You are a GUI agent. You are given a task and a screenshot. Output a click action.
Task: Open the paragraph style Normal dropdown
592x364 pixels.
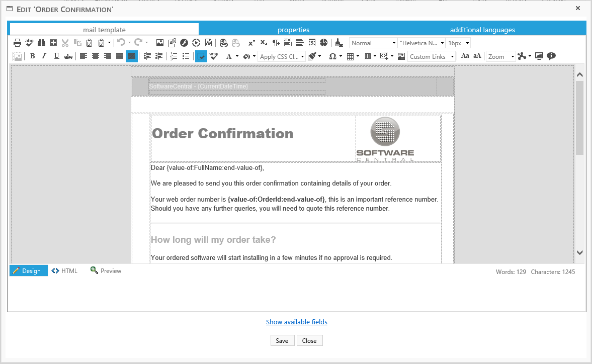tap(373, 43)
